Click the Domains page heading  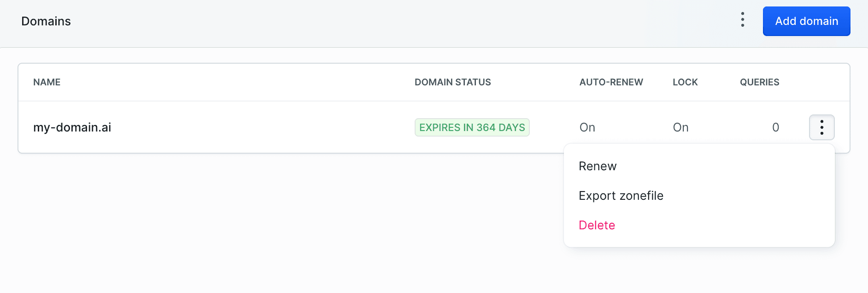(x=46, y=21)
